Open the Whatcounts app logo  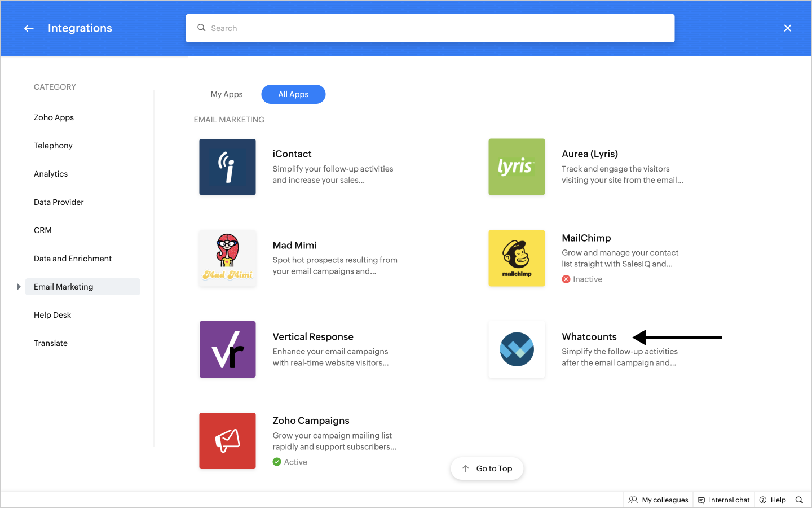click(517, 349)
